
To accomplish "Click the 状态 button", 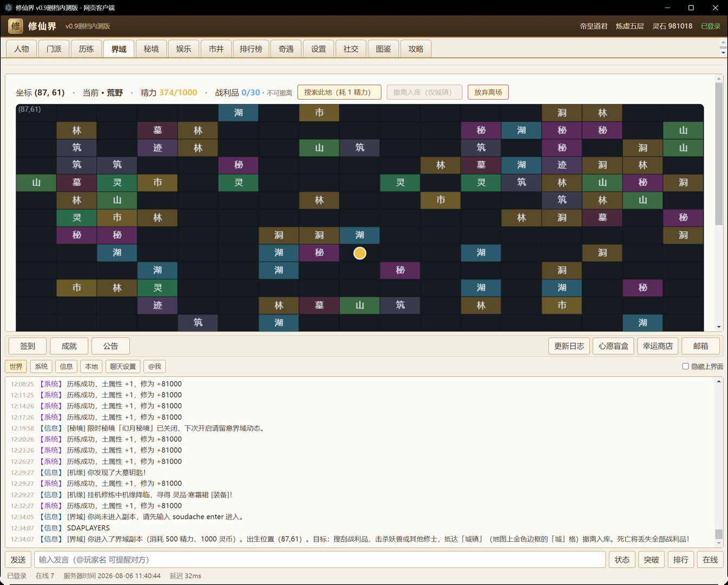I will [622, 560].
